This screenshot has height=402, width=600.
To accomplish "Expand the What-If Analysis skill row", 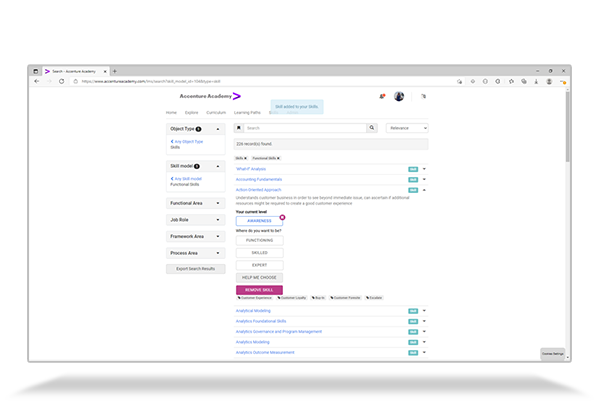I will click(424, 169).
